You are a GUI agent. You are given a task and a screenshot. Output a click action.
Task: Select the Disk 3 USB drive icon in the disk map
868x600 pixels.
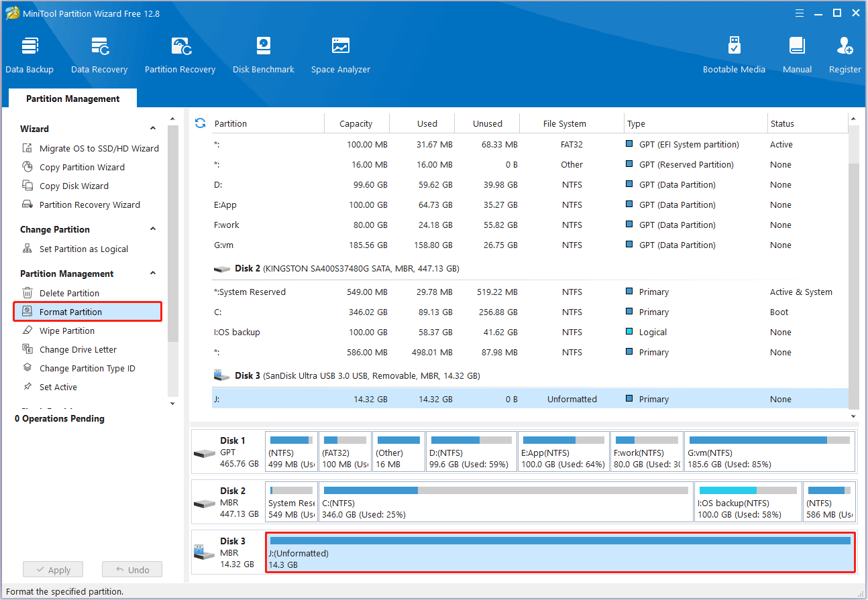pos(204,553)
